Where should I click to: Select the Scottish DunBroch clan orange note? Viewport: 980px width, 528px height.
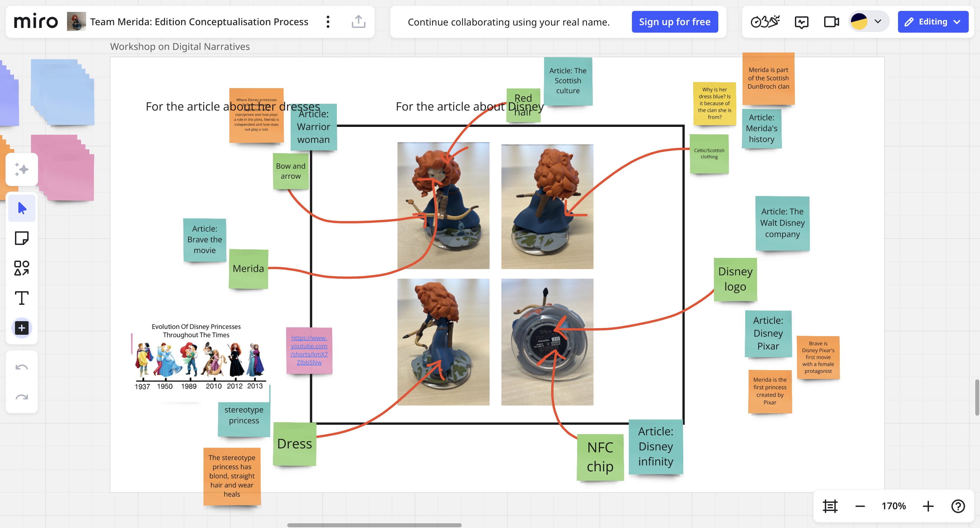coord(768,78)
